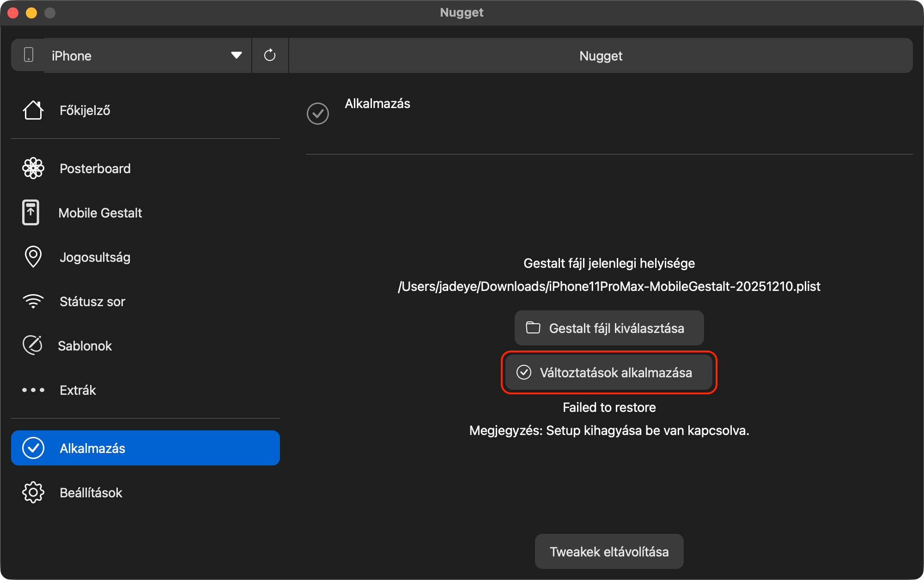Image resolution: width=924 pixels, height=580 pixels.
Task: Select the Státusz sor wifi icon
Action: pyautogui.click(x=33, y=302)
